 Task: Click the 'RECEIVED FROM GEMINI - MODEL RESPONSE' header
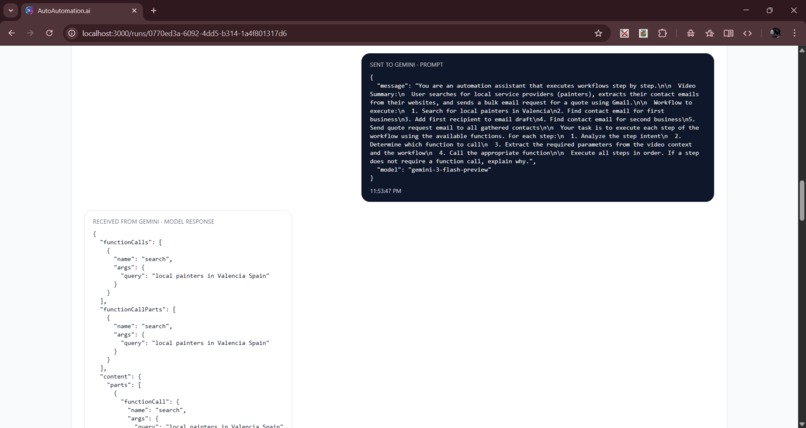(x=153, y=221)
